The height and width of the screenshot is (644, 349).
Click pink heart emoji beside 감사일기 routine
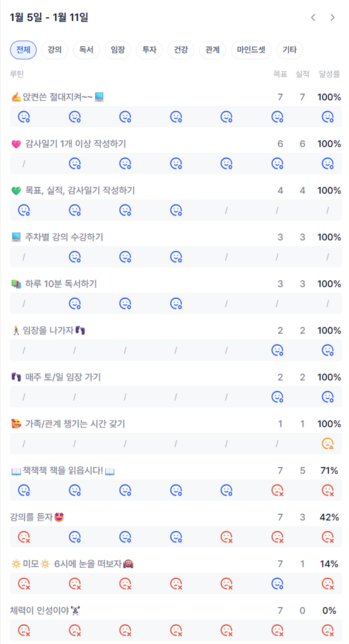click(x=16, y=144)
